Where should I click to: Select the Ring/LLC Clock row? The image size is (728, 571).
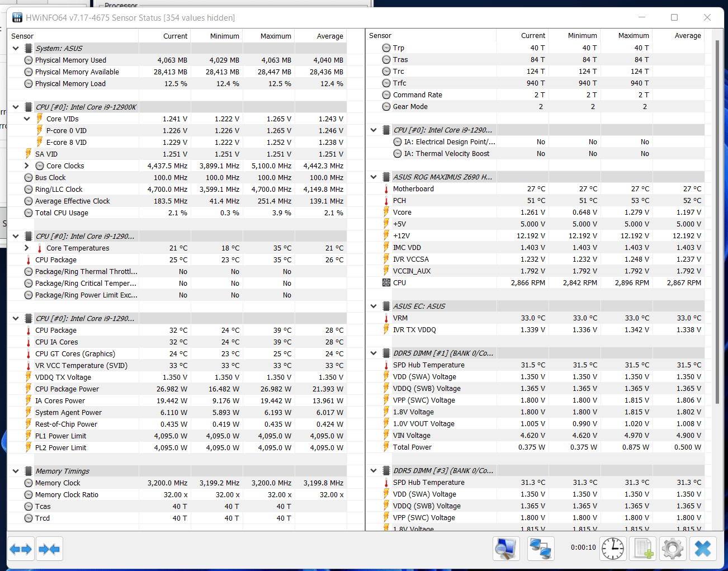tap(177, 189)
